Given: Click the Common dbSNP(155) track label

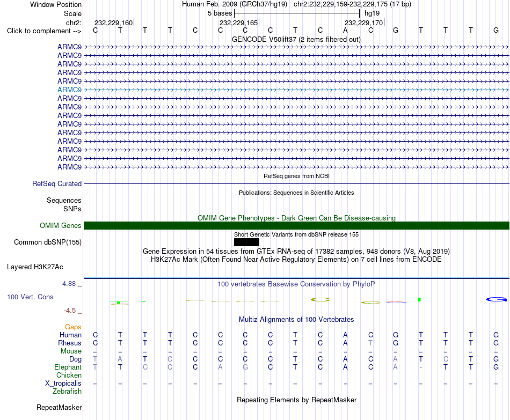Looking at the screenshot, I should point(47,242).
